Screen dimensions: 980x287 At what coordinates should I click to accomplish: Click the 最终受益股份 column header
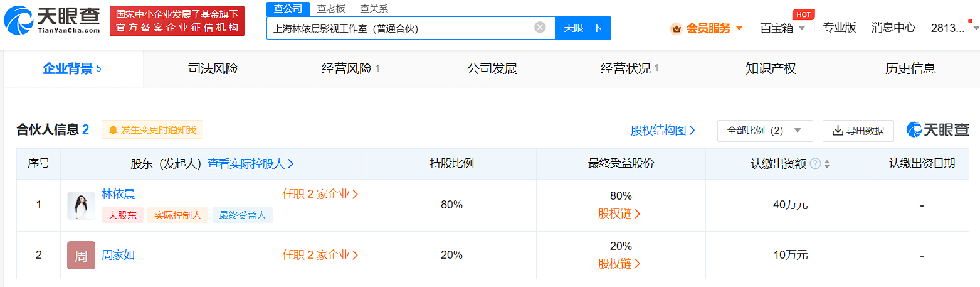[621, 163]
